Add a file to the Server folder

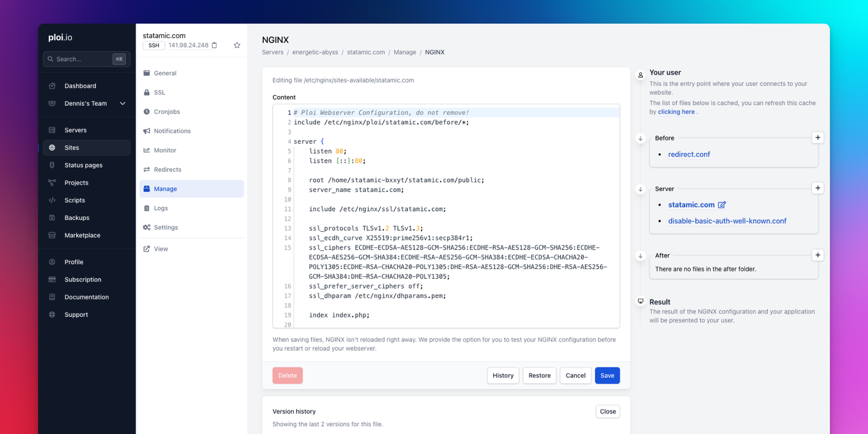[x=818, y=188]
